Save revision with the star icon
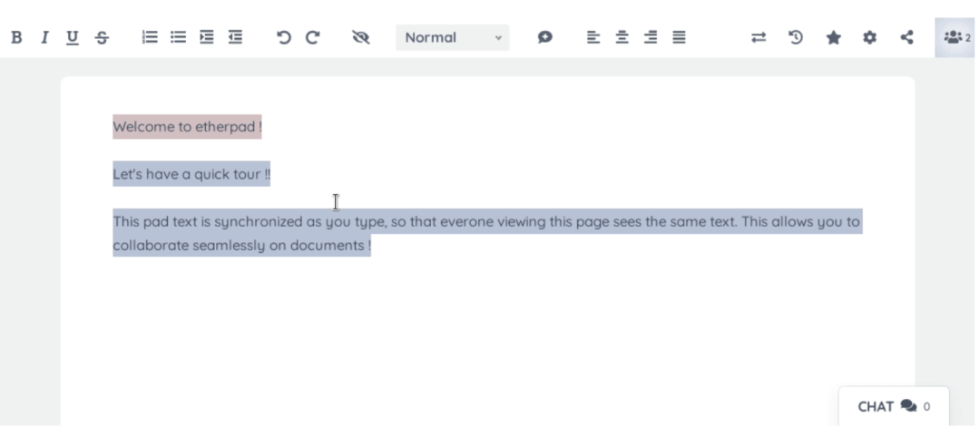The image size is (980, 427). click(833, 37)
